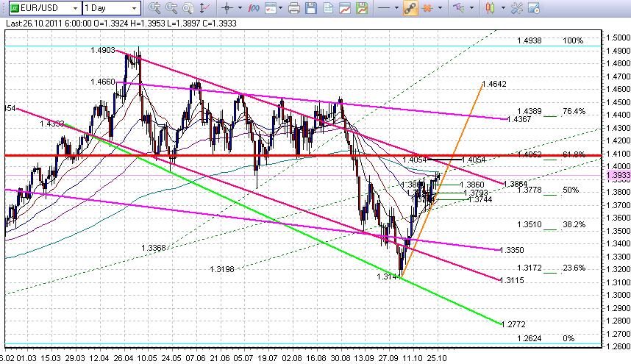
Task: Open the f(x) indicators icon
Action: tap(254, 7)
